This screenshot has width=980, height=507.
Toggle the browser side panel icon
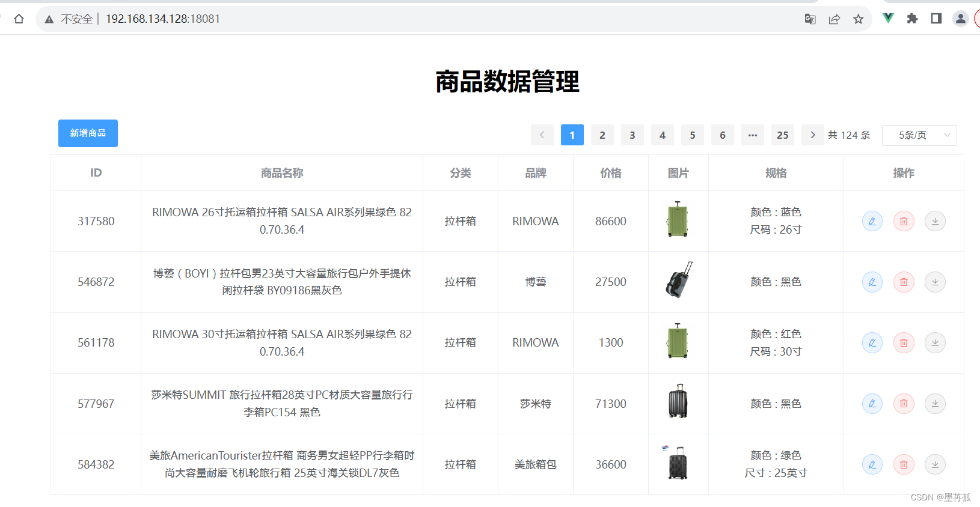click(936, 19)
